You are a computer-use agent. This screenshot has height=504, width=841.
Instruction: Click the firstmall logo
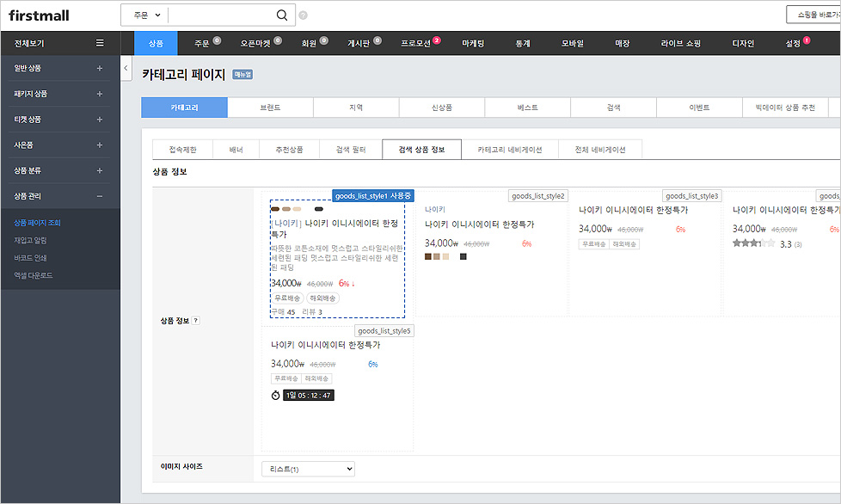pos(39,15)
